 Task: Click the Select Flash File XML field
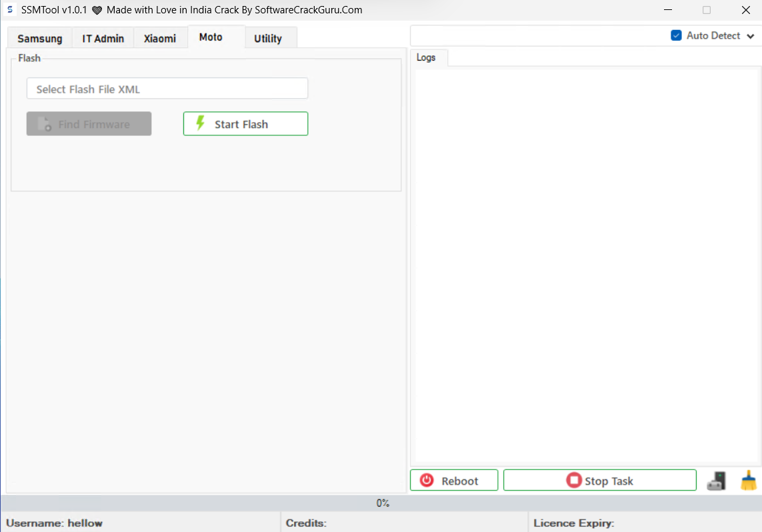point(167,89)
